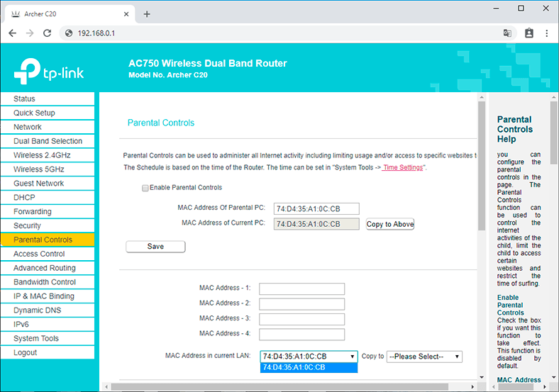The width and height of the screenshot is (559, 392).
Task: Click the Save button
Action: point(155,247)
